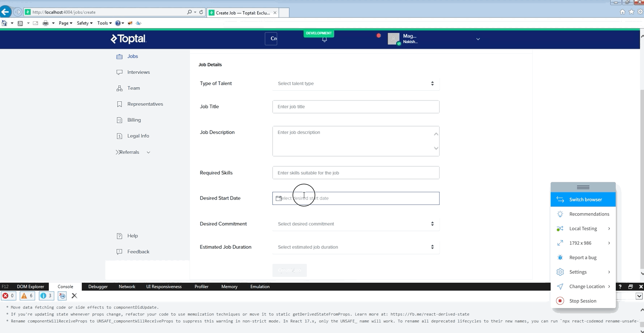Open the Estimated Job Duration dropdown

pyautogui.click(x=356, y=247)
